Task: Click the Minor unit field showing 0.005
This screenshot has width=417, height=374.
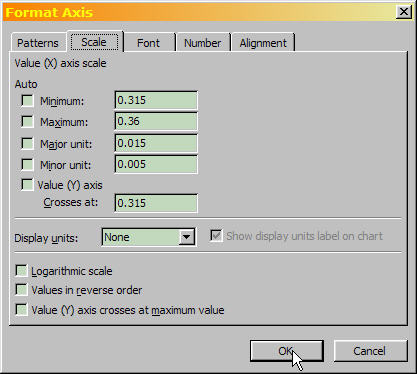Action: [x=156, y=164]
